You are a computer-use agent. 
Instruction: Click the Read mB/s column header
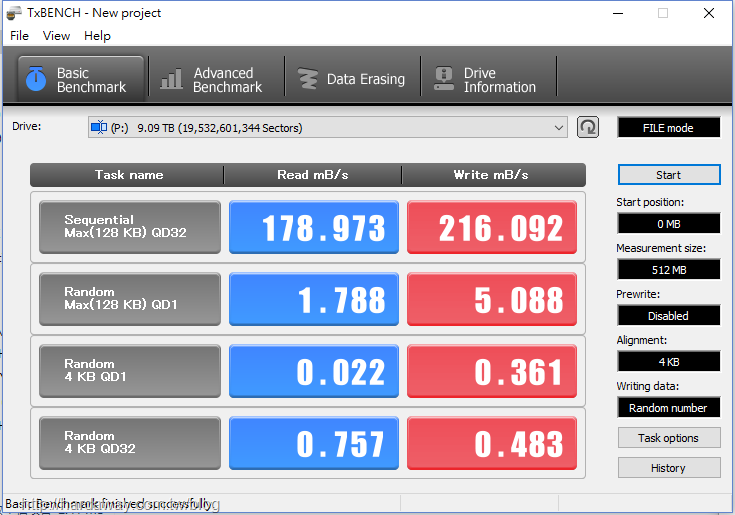click(x=313, y=175)
